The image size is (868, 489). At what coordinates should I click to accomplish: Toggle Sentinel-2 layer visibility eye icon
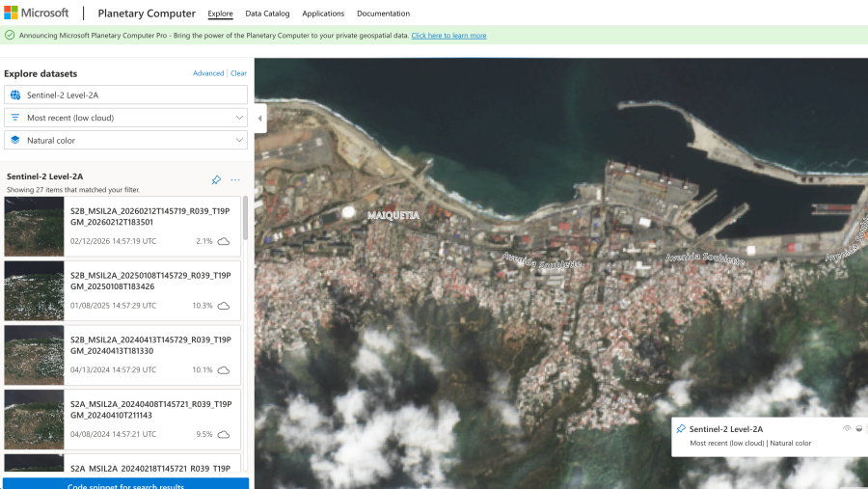[847, 428]
